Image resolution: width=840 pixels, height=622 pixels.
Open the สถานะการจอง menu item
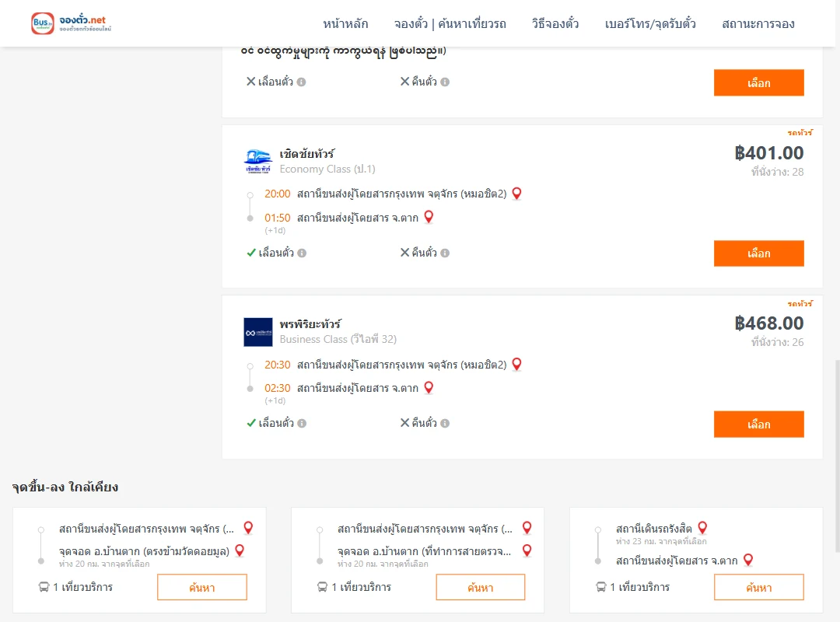point(758,23)
